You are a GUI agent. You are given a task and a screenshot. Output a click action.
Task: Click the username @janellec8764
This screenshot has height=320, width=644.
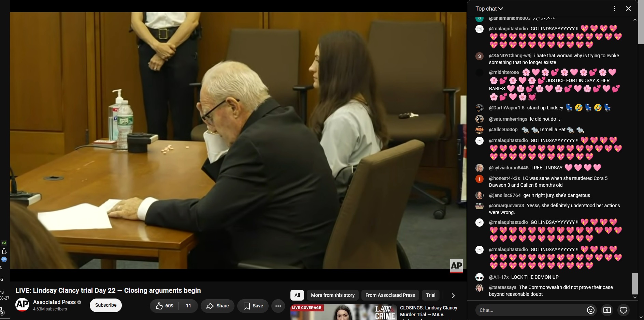click(505, 195)
